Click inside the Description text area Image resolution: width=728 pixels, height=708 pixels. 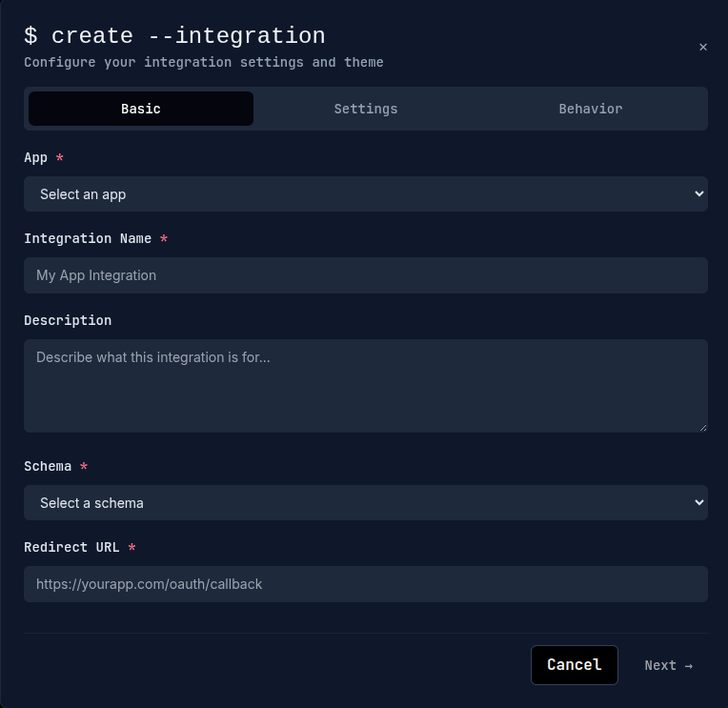point(366,385)
